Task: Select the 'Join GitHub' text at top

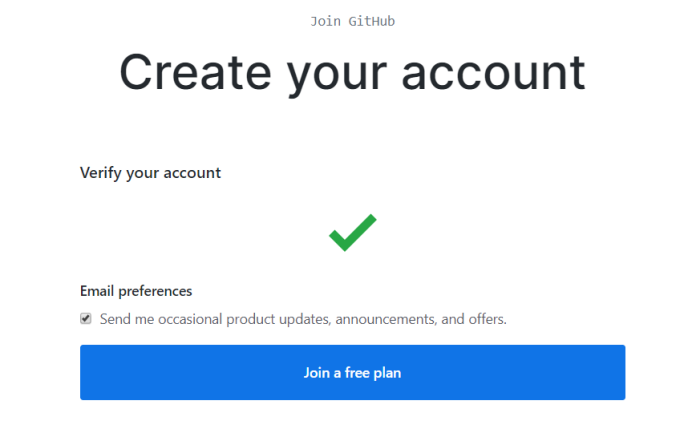Action: (352, 21)
